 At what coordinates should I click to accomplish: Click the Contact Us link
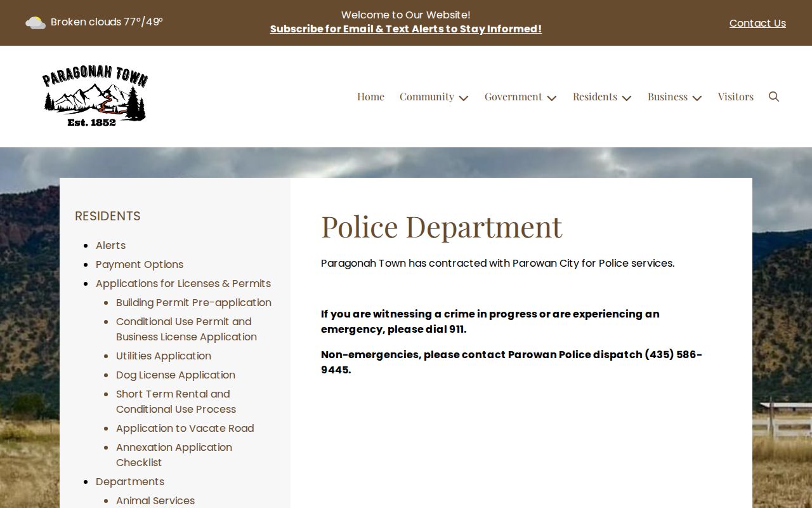pos(757,23)
